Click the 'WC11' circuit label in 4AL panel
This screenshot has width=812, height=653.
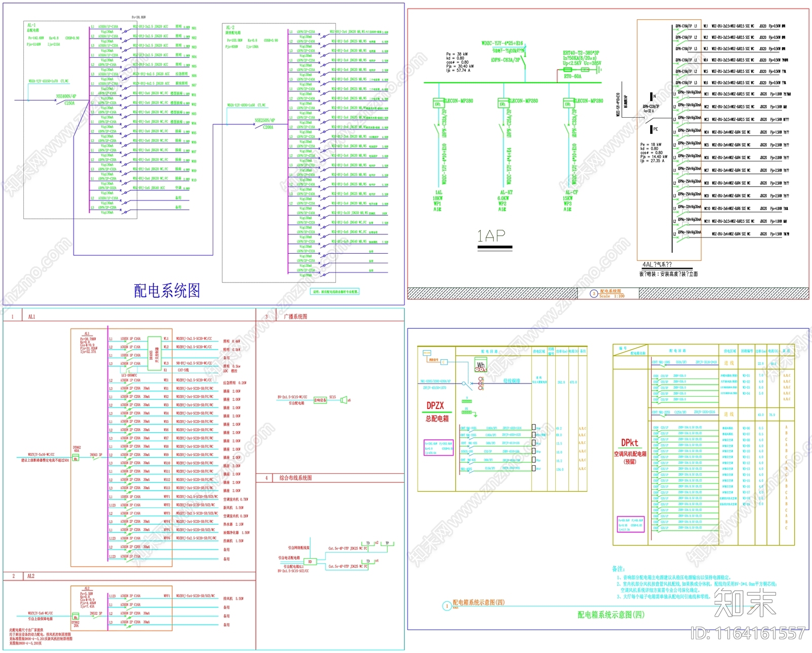pyautogui.click(x=706, y=221)
